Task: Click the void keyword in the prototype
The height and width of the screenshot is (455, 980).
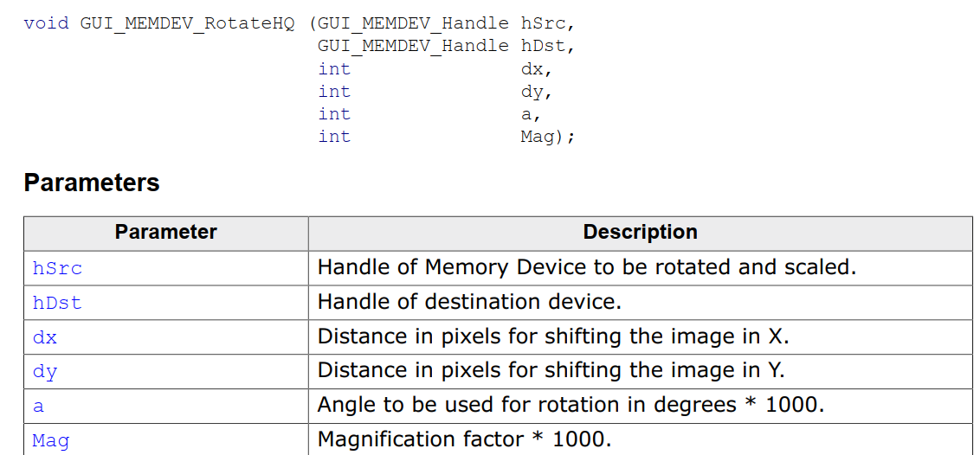Action: tap(46, 23)
